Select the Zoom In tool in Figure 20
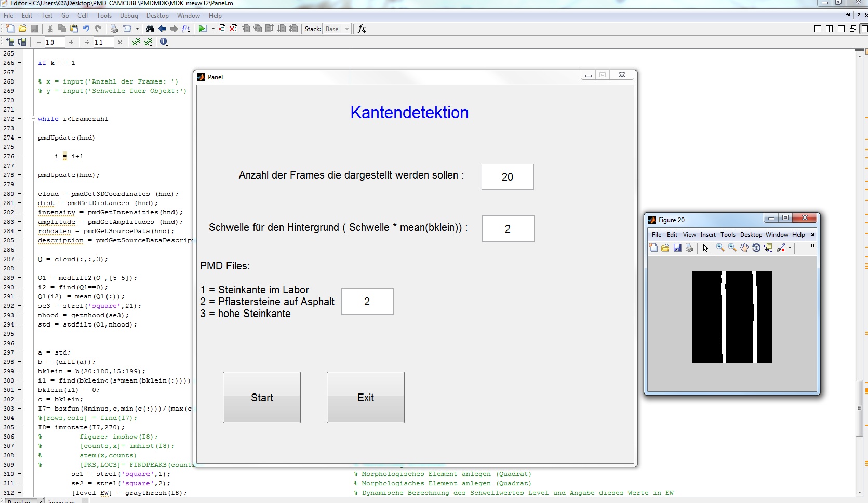Viewport: 868px width, 503px height. 720,248
